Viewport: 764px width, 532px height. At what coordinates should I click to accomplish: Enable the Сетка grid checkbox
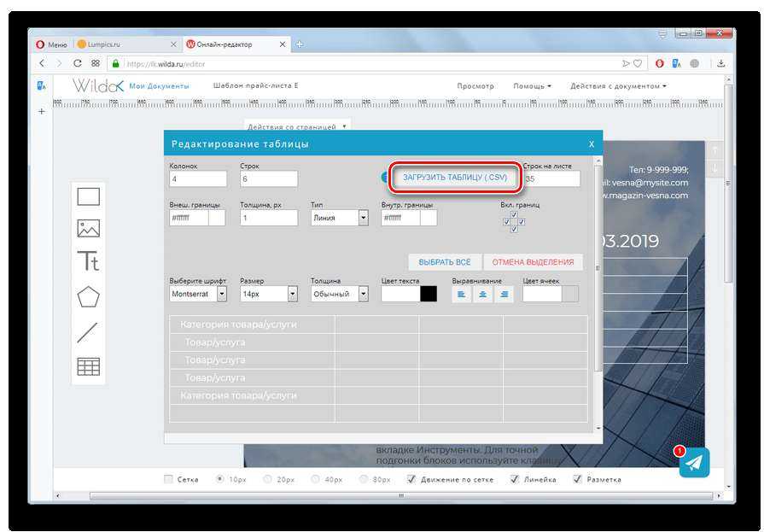168,479
